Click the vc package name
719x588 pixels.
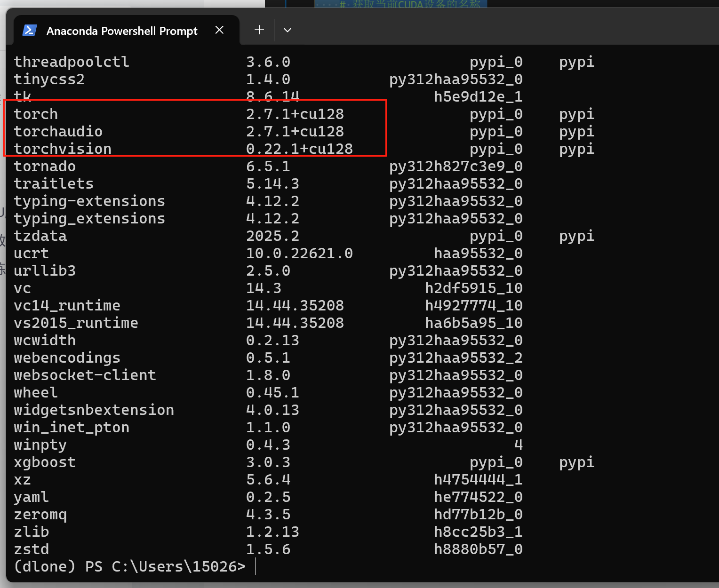23,288
